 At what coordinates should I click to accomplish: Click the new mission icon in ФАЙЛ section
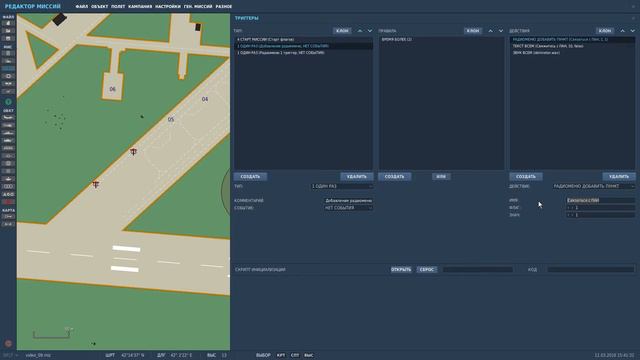tap(8, 23)
